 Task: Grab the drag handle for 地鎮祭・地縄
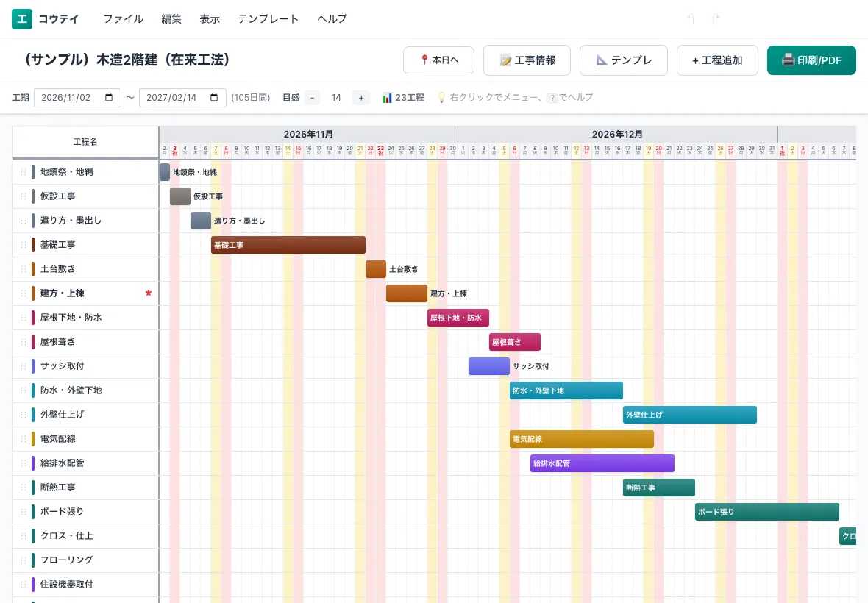(x=24, y=172)
